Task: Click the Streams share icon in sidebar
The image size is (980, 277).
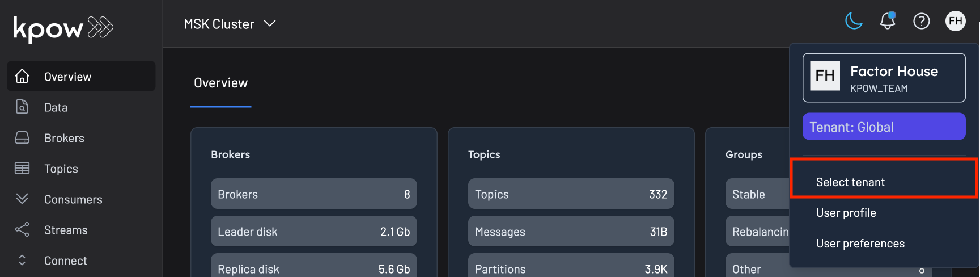Action: pos(22,230)
